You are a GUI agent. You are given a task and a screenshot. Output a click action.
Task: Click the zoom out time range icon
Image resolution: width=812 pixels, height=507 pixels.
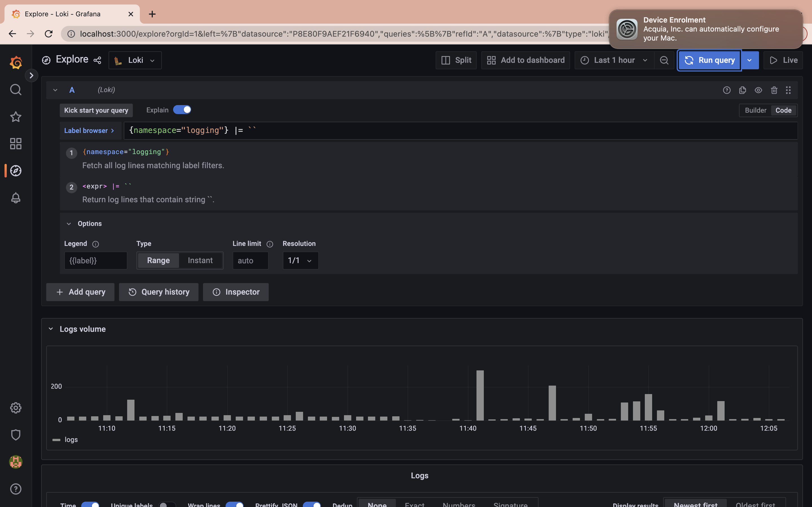tap(664, 60)
